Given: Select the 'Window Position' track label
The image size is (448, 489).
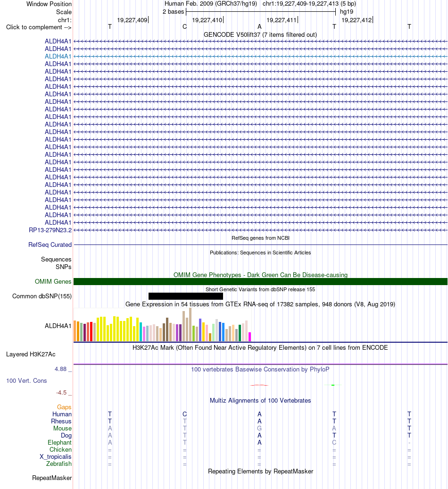Looking at the screenshot, I should point(49,4).
